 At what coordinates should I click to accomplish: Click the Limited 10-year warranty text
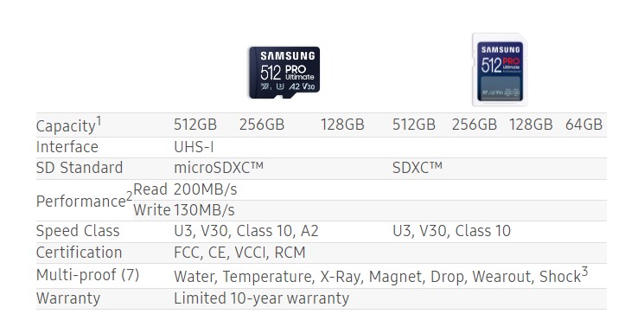pyautogui.click(x=261, y=298)
